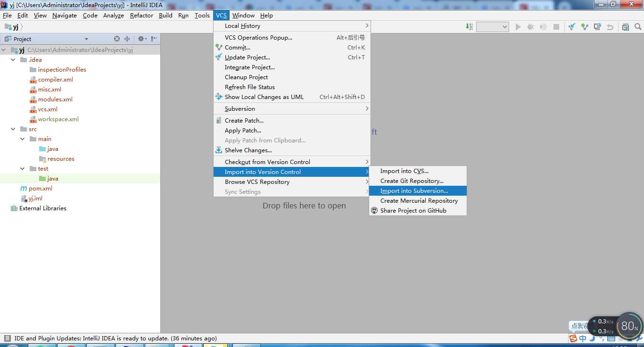Expand the Subversion submenu
This screenshot has height=347, width=644.
292,108
